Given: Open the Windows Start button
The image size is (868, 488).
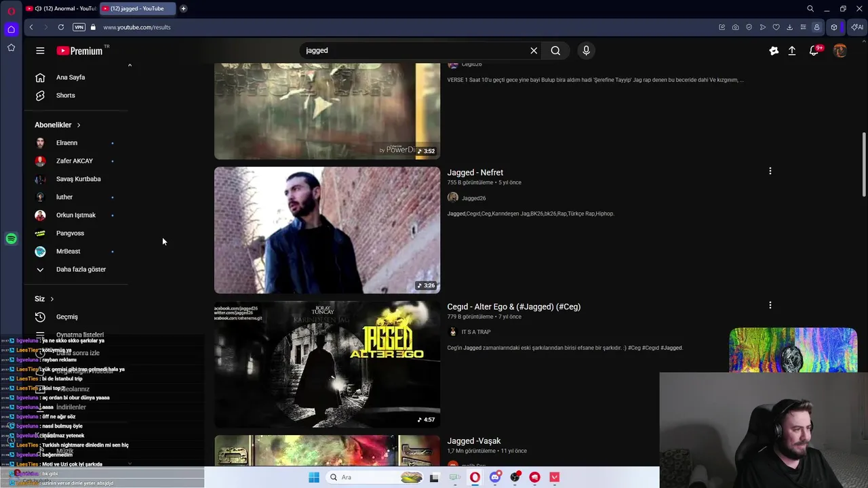Looking at the screenshot, I should pos(314,477).
